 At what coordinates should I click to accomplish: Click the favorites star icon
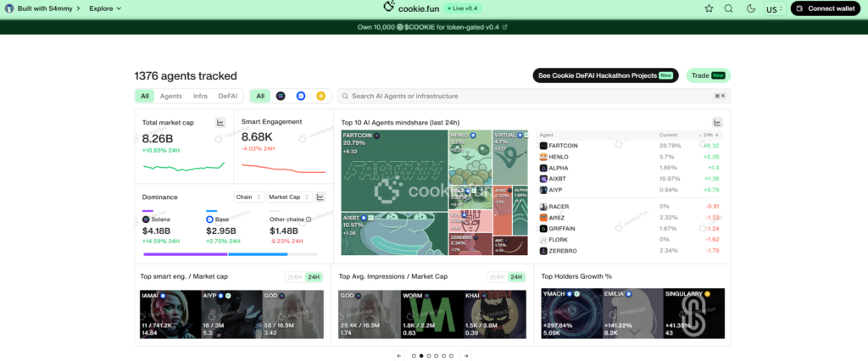[709, 8]
